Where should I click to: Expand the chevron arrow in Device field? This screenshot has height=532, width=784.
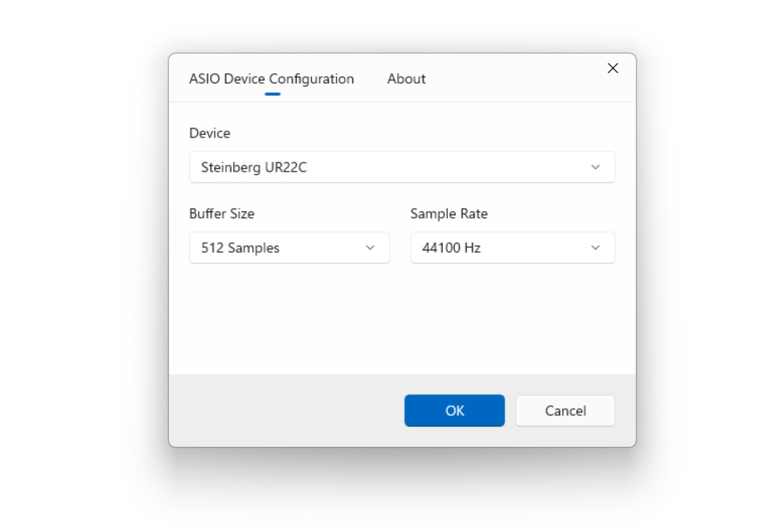coord(595,167)
